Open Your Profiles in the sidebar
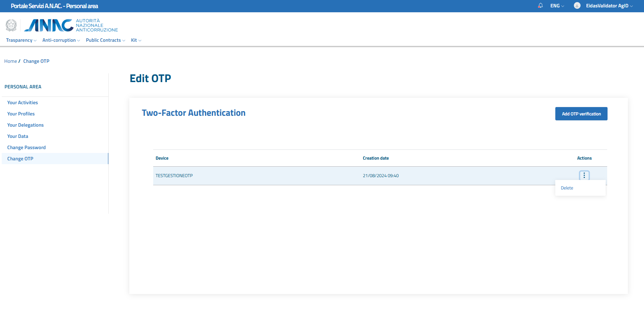Viewport: 644px width, 321px height. pos(21,114)
